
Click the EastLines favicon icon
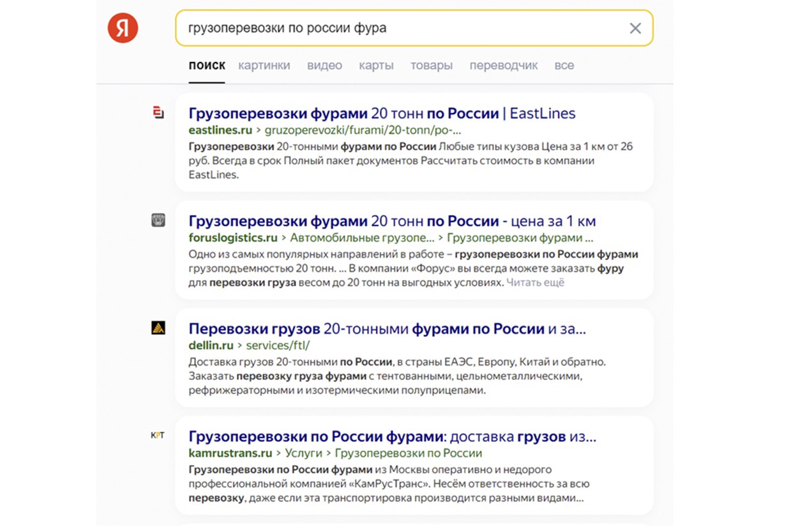tap(158, 113)
